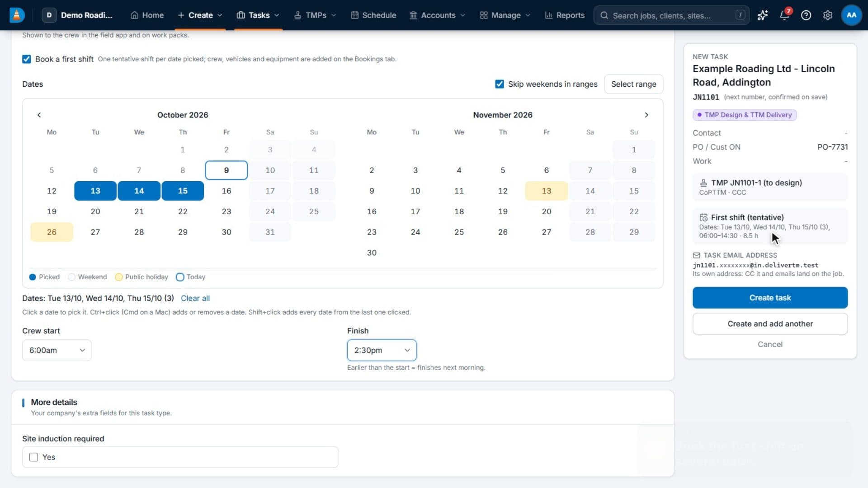Click the TMP Design & TTM Delivery tag
This screenshot has height=488, width=868.
744,115
